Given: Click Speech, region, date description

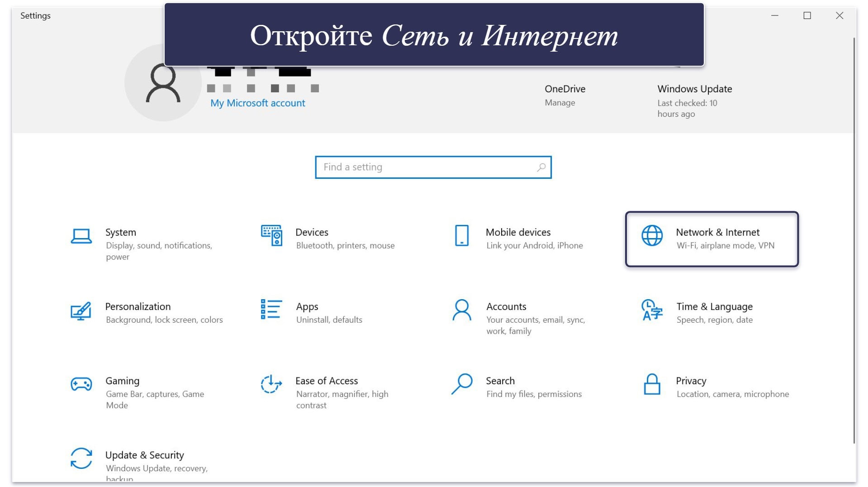Looking at the screenshot, I should 714,320.
